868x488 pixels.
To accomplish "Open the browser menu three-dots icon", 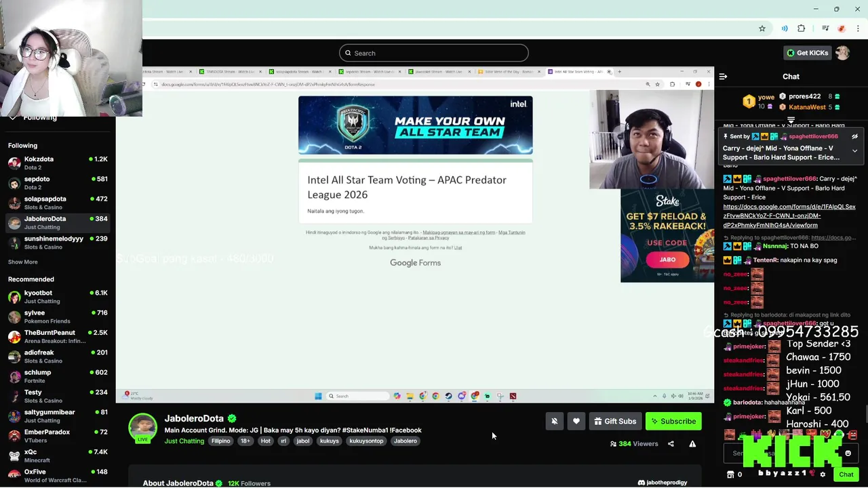I will 859,28.
